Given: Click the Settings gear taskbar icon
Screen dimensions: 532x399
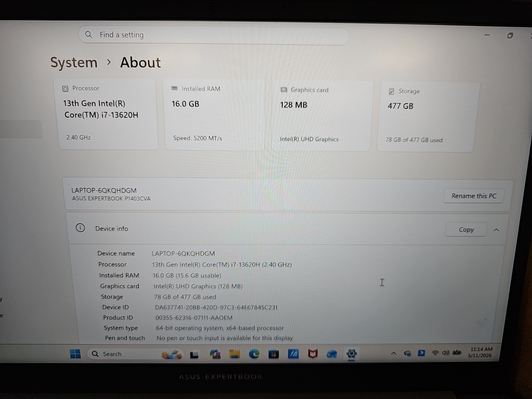Looking at the screenshot, I should pos(351,354).
